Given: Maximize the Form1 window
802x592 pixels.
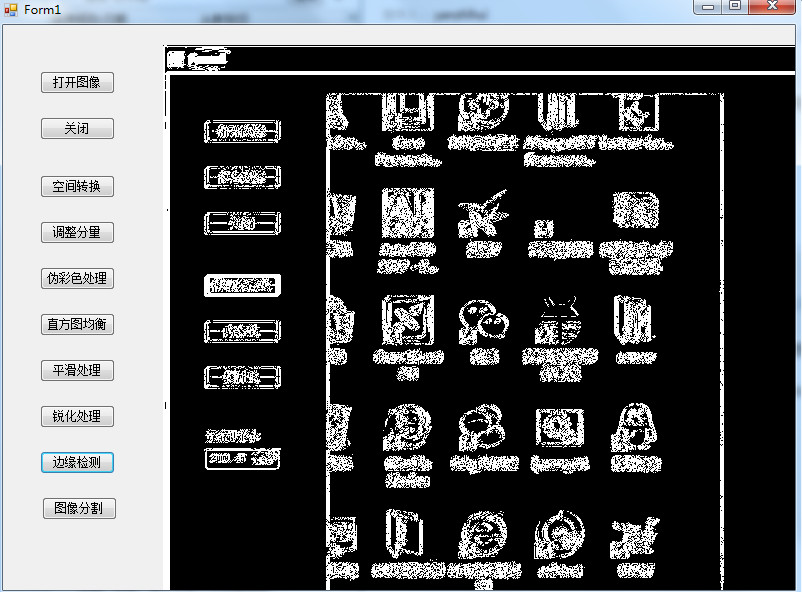Looking at the screenshot, I should click(735, 7).
